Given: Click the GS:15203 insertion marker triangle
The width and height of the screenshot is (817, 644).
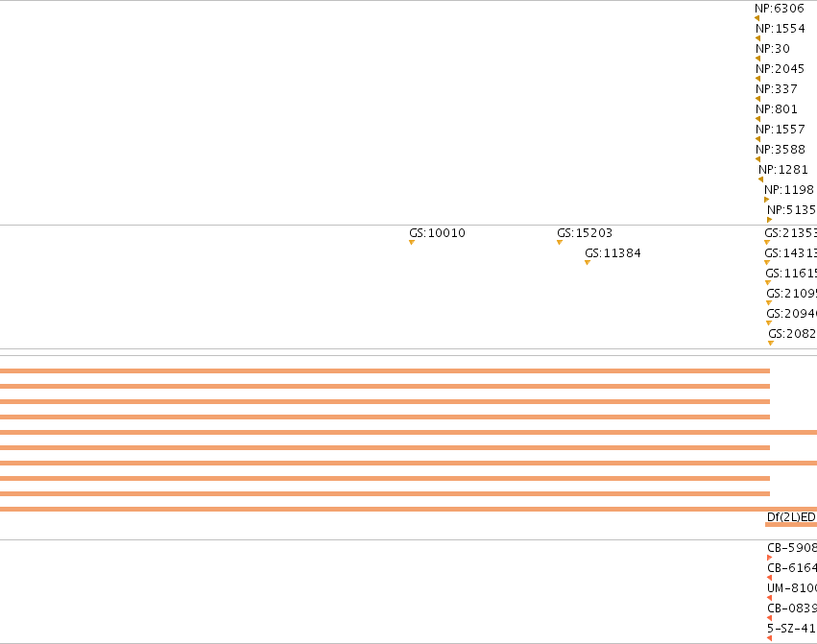Looking at the screenshot, I should pos(560,242).
